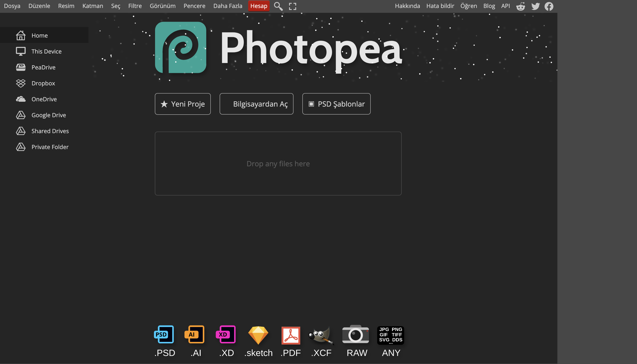
Task: Expand the Daha Fazla menu
Action: tap(228, 6)
